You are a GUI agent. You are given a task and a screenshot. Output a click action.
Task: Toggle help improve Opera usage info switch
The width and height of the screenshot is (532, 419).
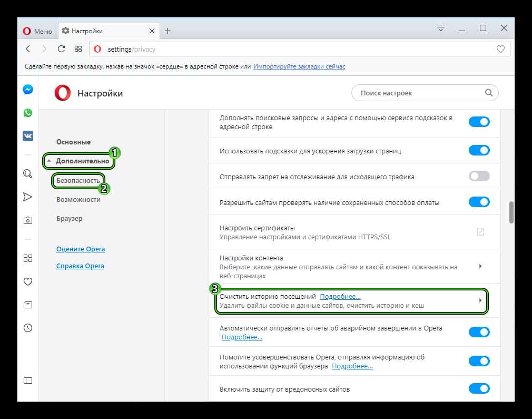[x=479, y=361]
